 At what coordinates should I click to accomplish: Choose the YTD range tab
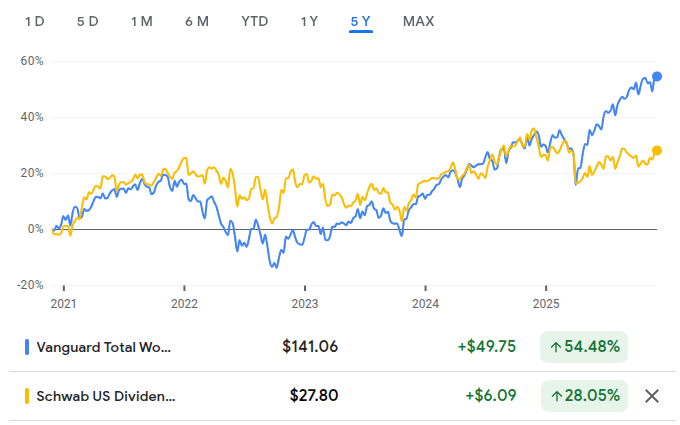255,21
